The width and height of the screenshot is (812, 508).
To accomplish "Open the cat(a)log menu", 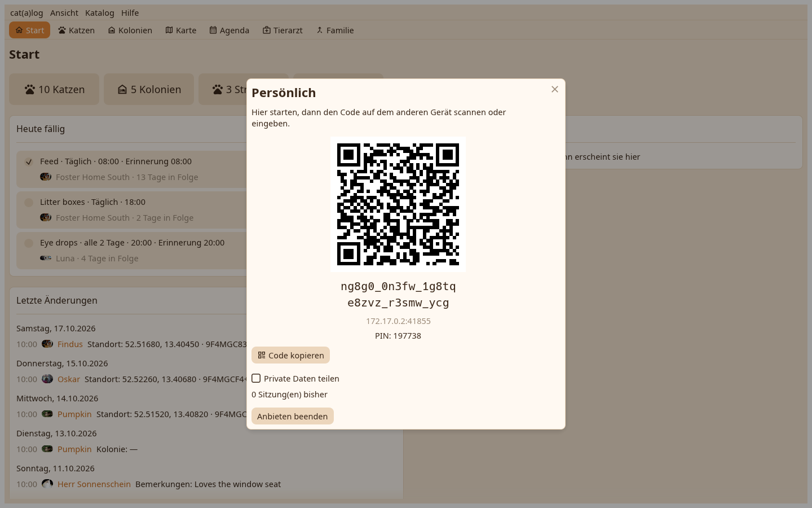I will point(27,12).
